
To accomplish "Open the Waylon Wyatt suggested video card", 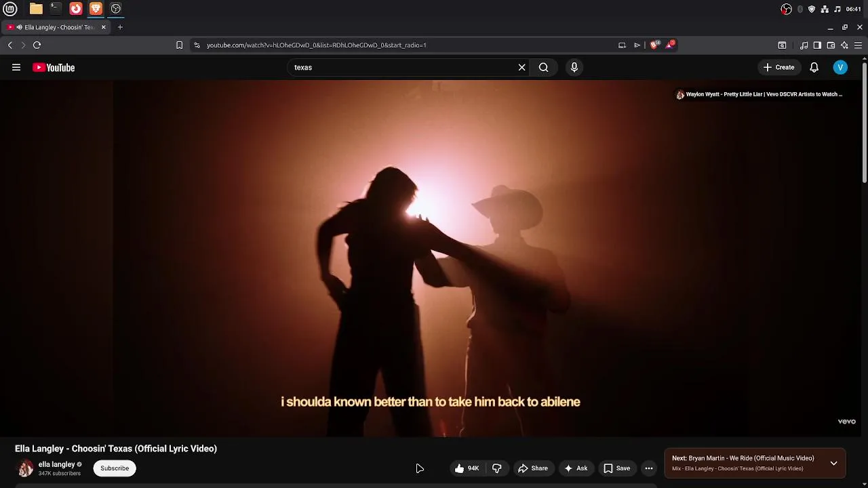I will [x=759, y=94].
